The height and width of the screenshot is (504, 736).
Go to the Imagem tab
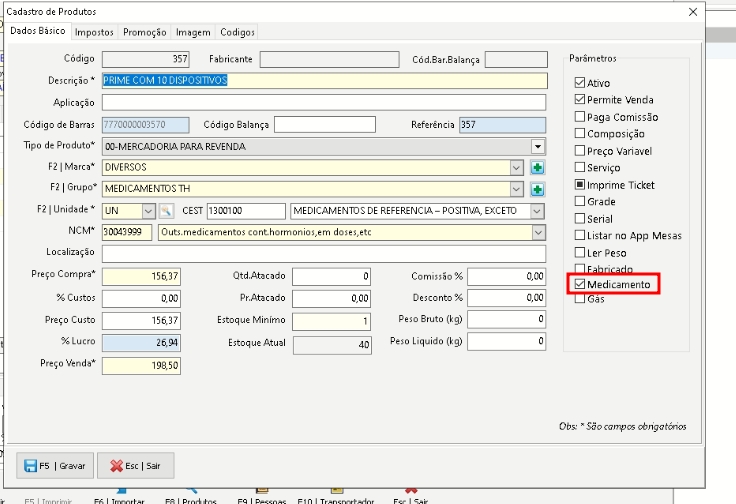pos(193,32)
